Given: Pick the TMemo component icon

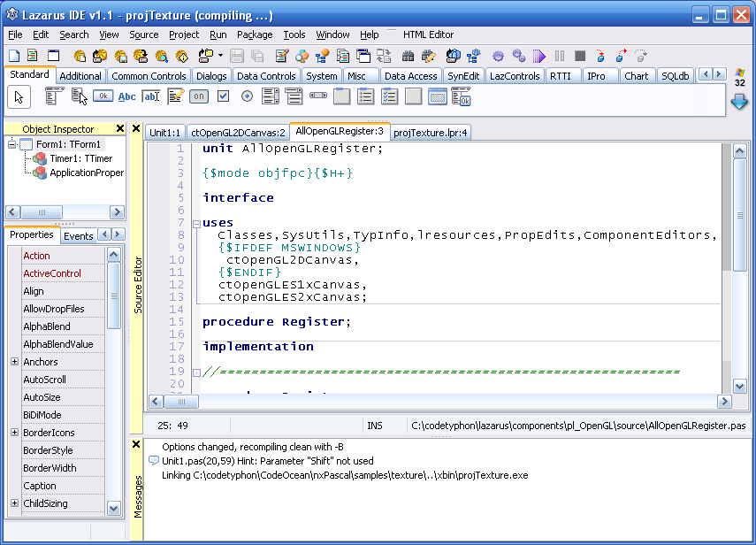Looking at the screenshot, I should [x=175, y=96].
